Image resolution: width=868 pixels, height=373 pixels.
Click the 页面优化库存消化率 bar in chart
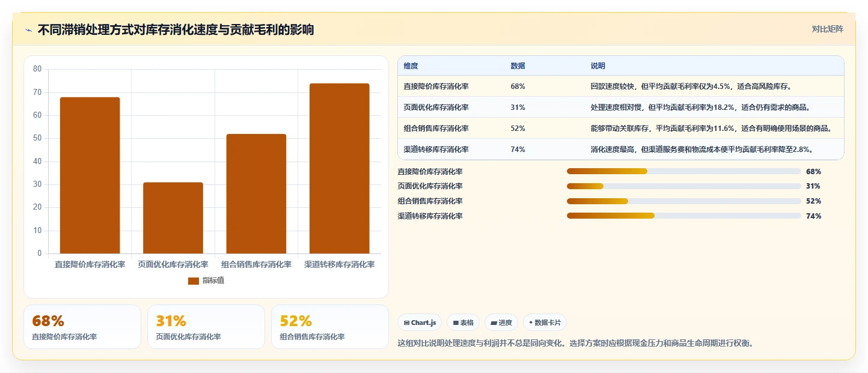[x=173, y=218]
